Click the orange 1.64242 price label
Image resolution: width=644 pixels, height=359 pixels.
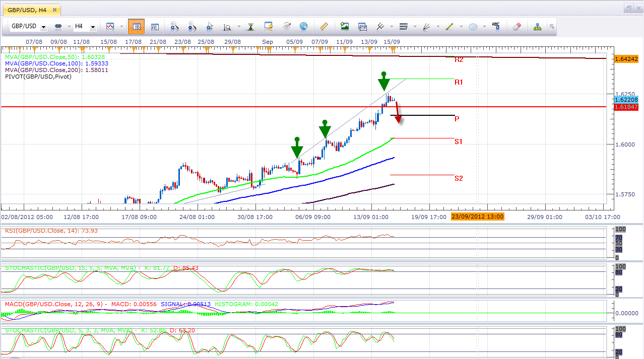point(626,59)
